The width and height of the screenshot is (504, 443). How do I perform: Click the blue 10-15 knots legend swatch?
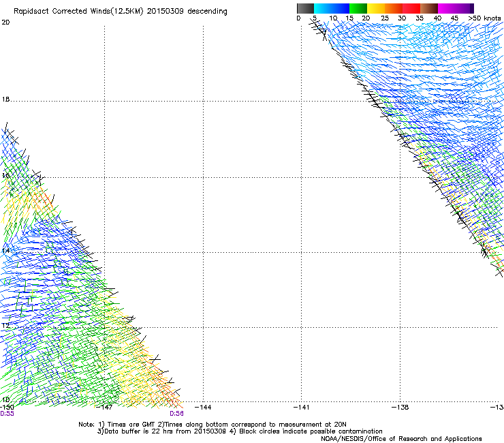tap(341, 8)
